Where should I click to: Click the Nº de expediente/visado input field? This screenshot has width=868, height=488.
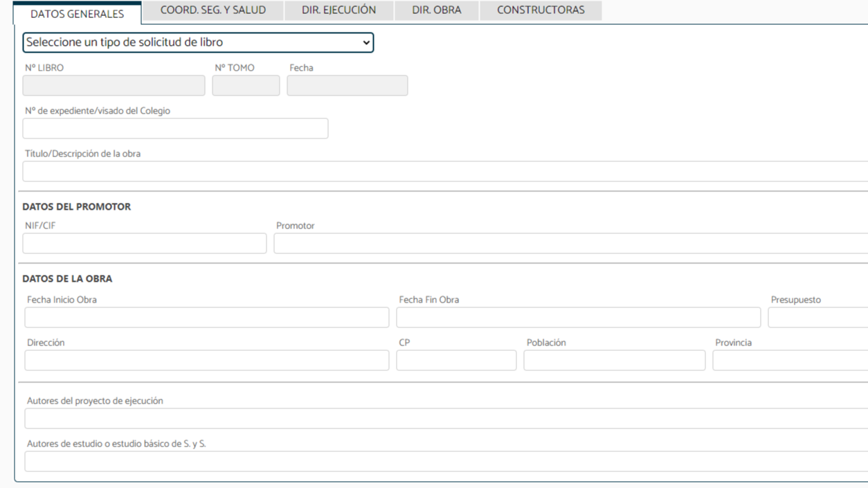175,129
